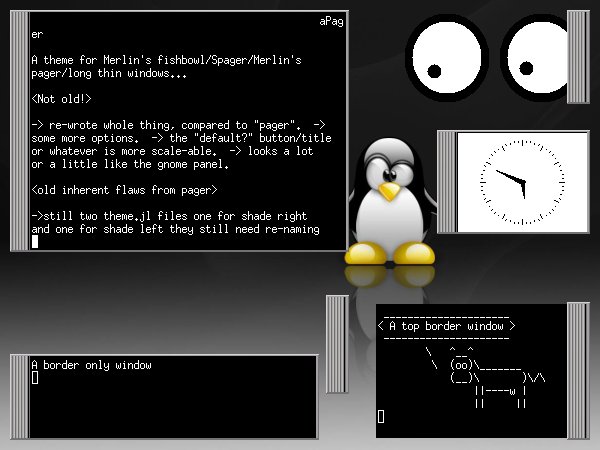Screen dimensions: 600x450
Task: Click the "<old inherent flaws from pager>" line
Action: 124,190
